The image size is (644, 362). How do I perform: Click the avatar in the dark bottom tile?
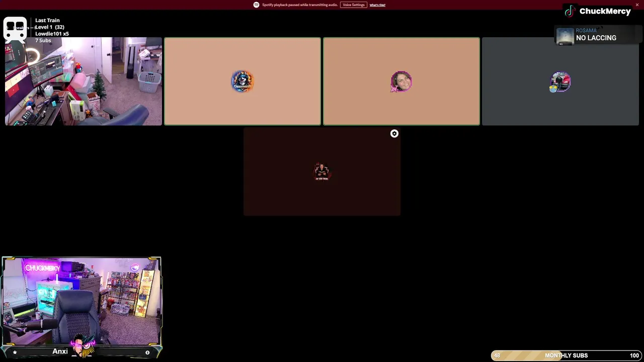(x=322, y=172)
